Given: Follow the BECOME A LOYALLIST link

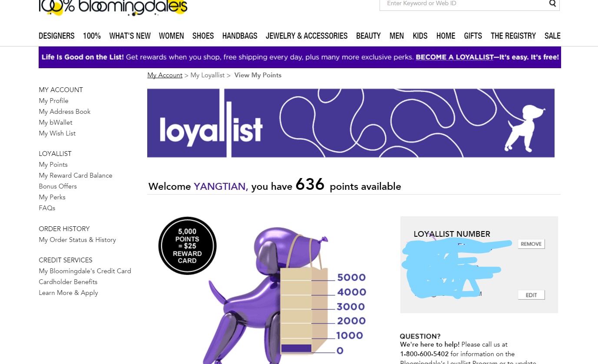Looking at the screenshot, I should (x=454, y=57).
